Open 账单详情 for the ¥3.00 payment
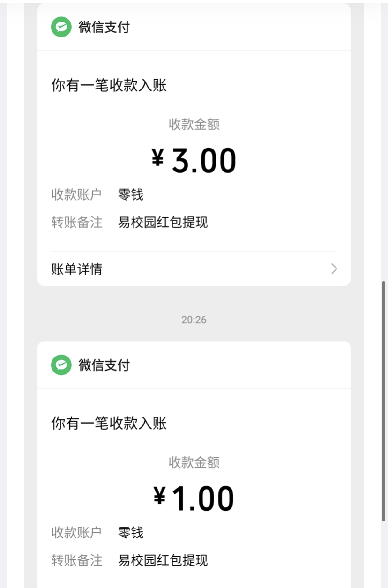This screenshot has height=588, width=388. click(77, 269)
